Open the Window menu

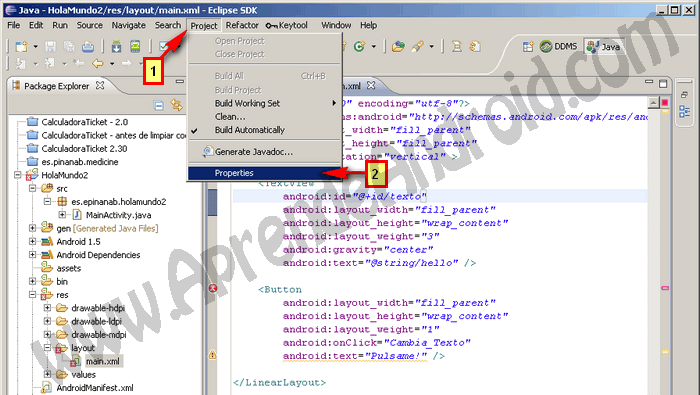point(336,25)
